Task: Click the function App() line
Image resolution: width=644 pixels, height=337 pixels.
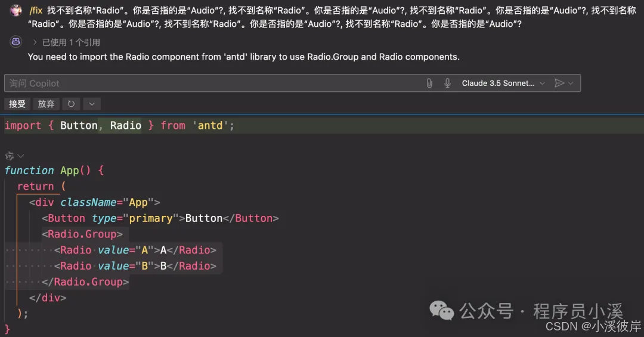Action: click(x=54, y=170)
